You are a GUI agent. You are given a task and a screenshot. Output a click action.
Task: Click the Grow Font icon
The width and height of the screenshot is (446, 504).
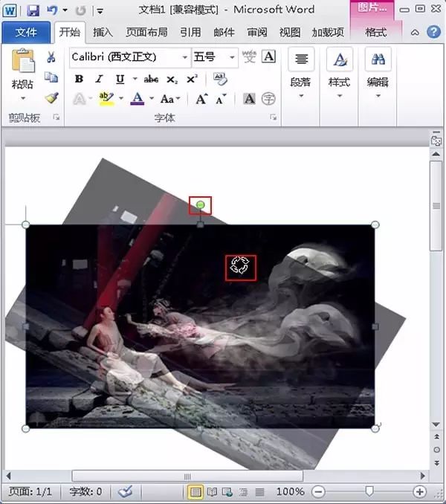(x=201, y=99)
